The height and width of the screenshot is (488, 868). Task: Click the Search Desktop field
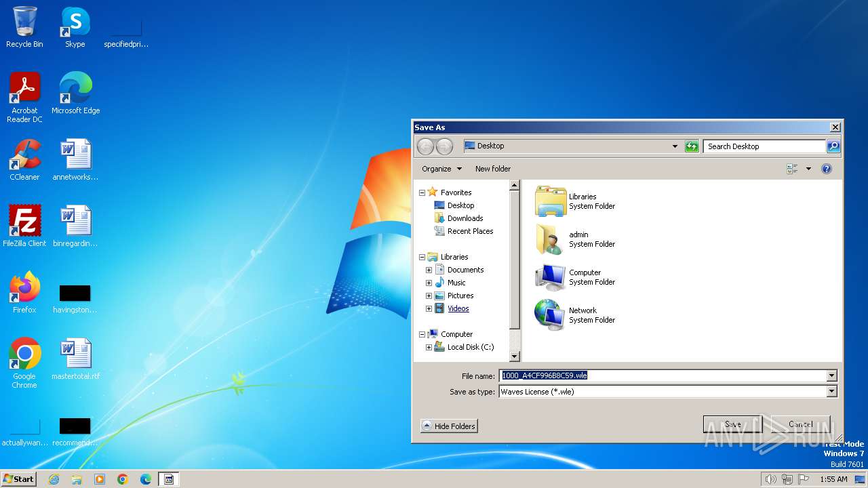click(x=764, y=146)
